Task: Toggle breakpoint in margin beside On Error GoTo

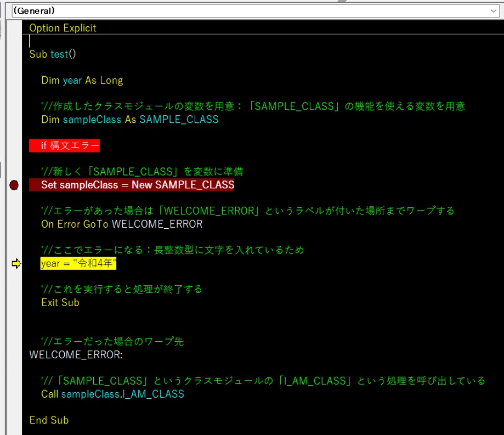Action: [x=14, y=224]
